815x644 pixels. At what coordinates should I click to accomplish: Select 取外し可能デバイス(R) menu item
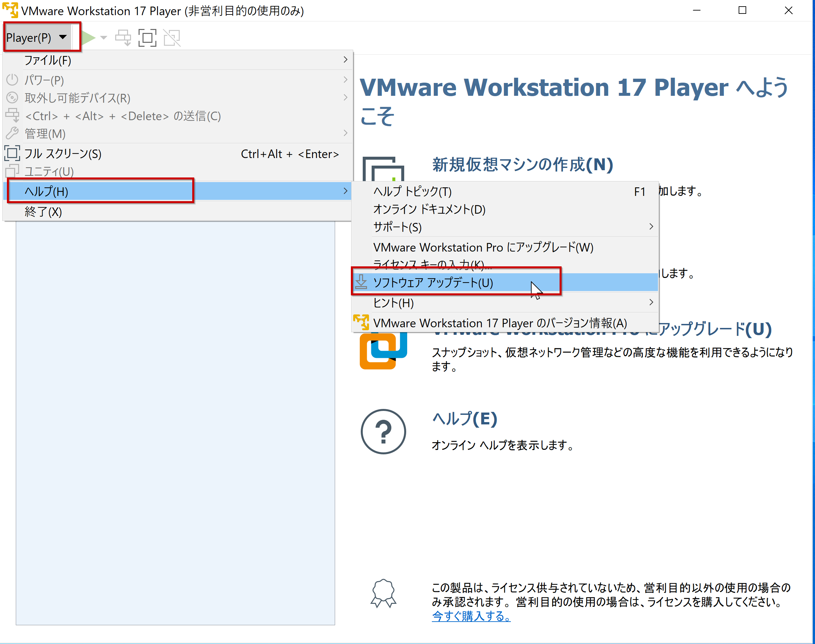coord(177,98)
